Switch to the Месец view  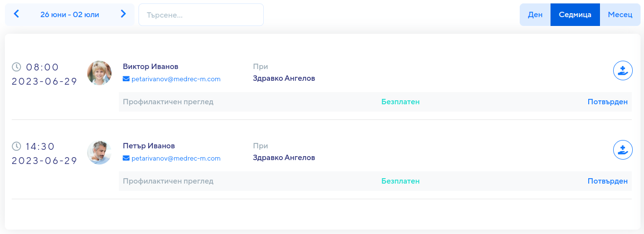(620, 15)
